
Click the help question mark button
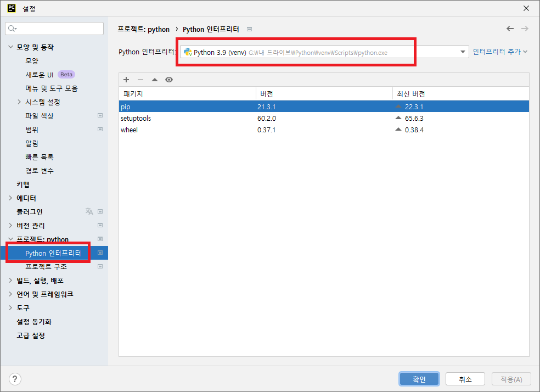[15, 379]
